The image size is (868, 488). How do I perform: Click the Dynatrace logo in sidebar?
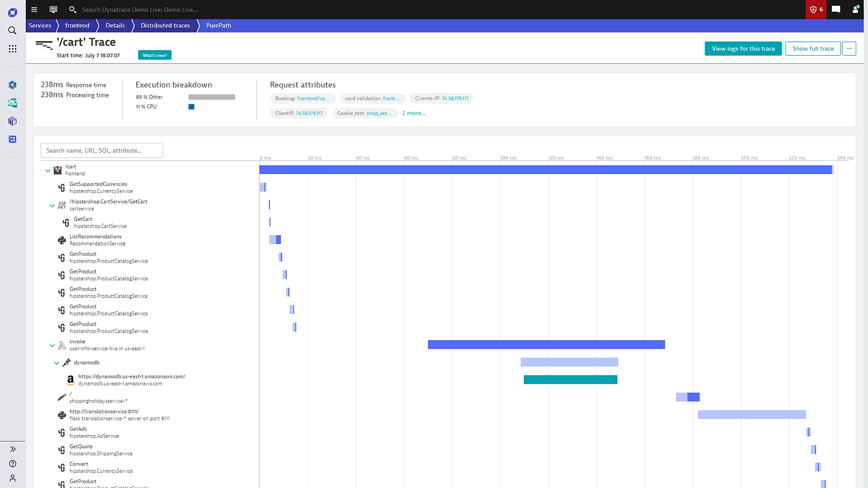point(13,12)
